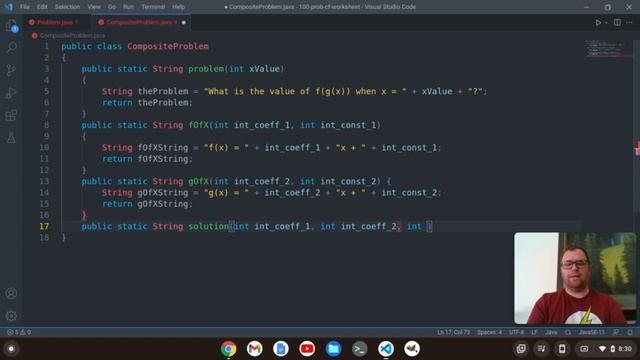Click the fOfX method name on line 8

pyautogui.click(x=198, y=125)
